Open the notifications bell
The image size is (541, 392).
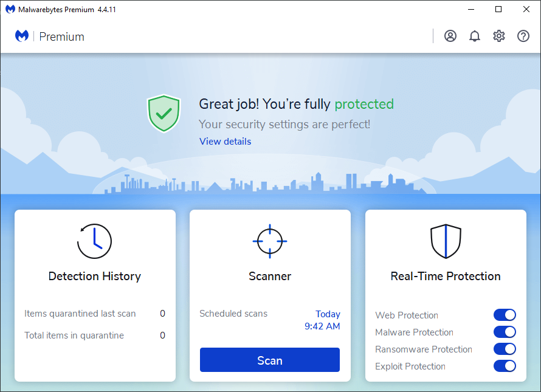click(475, 36)
